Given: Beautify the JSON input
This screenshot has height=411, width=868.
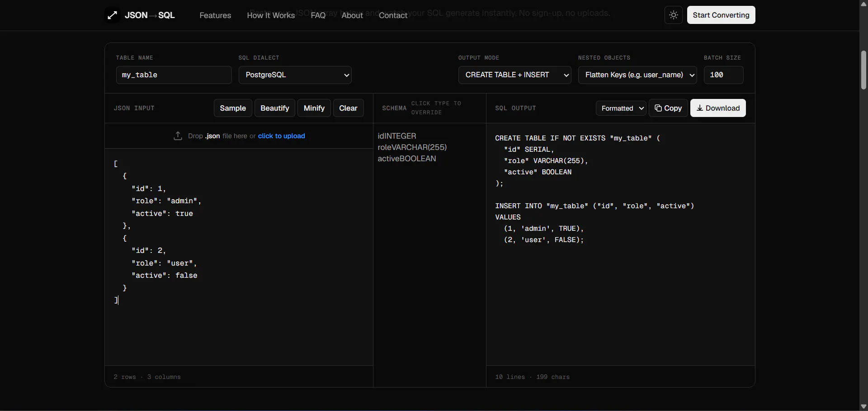Looking at the screenshot, I should point(275,108).
